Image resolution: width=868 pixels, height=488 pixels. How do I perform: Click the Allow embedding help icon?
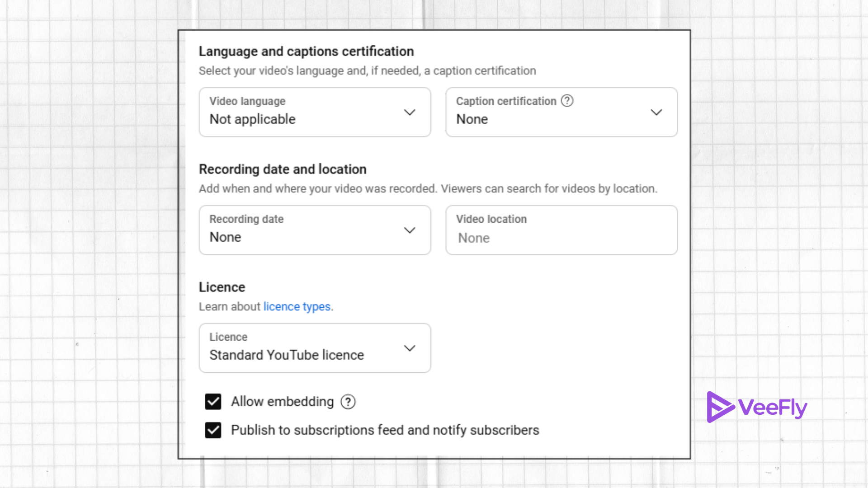coord(347,402)
